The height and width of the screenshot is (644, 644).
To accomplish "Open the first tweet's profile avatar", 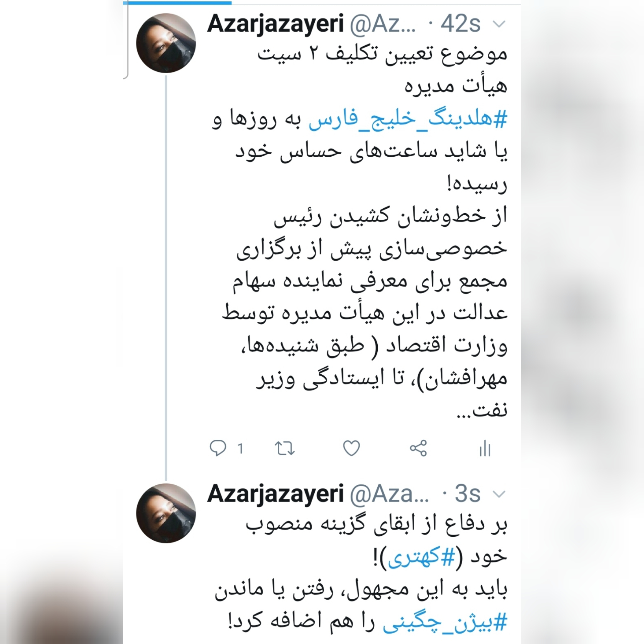I will 166,43.
